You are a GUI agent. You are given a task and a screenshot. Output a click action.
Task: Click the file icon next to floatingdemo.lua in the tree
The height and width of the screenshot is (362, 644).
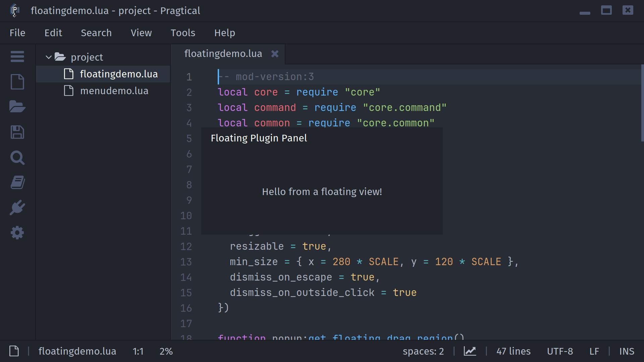[x=69, y=74]
